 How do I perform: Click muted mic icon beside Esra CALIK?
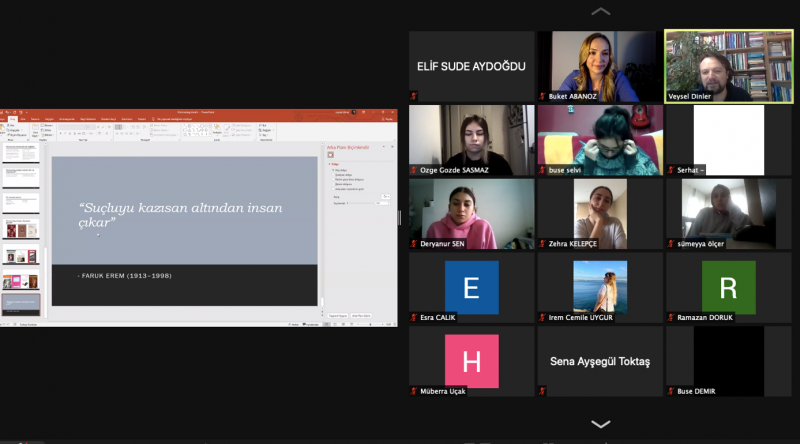coord(414,318)
